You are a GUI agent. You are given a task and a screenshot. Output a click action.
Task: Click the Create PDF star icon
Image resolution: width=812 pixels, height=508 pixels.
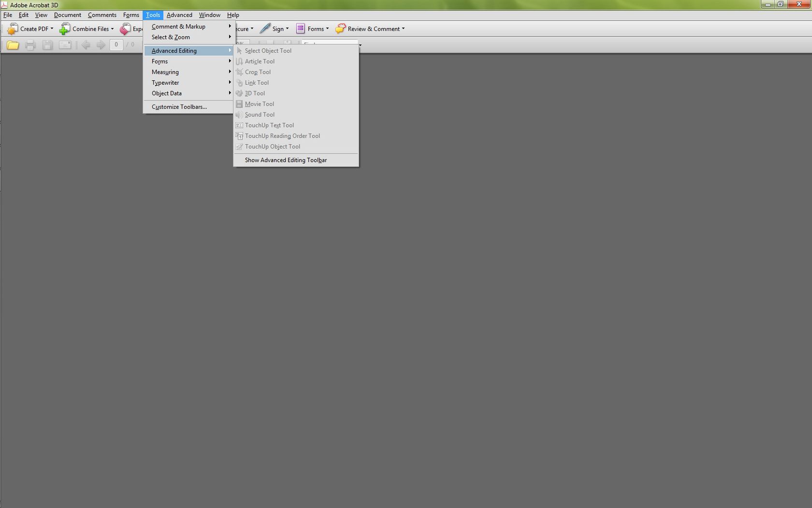tap(13, 29)
